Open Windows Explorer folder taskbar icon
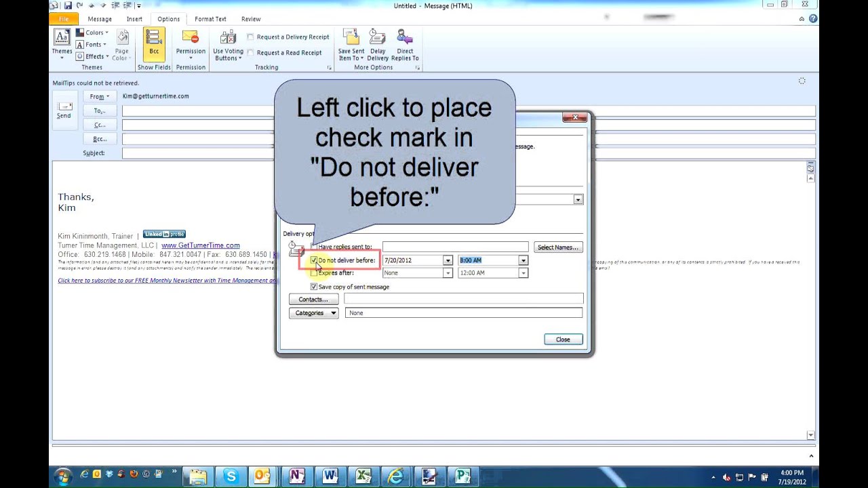The image size is (868, 488). pos(197,476)
